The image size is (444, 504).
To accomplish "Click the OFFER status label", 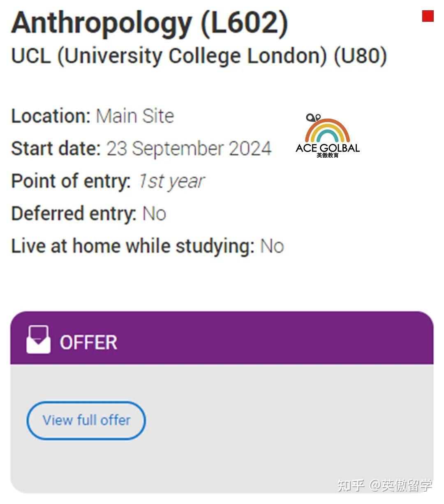I will click(89, 341).
